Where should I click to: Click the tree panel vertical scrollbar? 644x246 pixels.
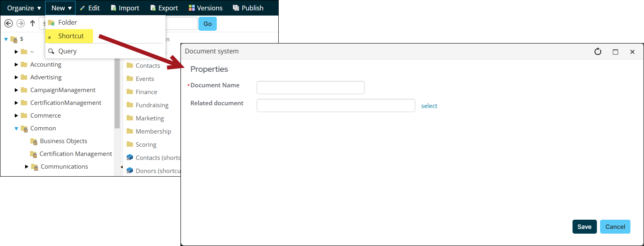point(117,94)
